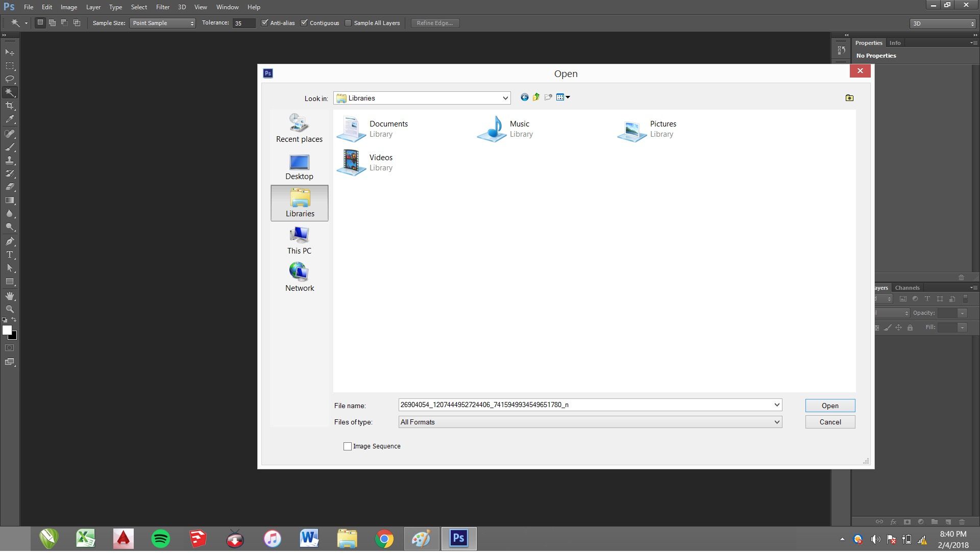Select the Type tool
Image resolution: width=980 pixels, height=553 pixels.
tap(9, 255)
